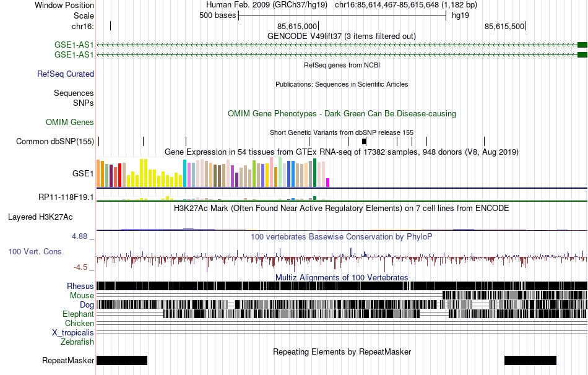Click the Layered H3K27Ac track label
This screenshot has width=588, height=375.
(40, 217)
